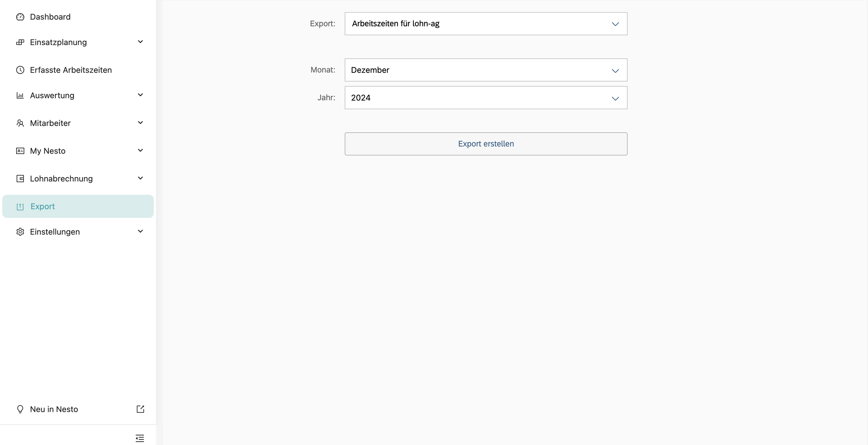This screenshot has width=868, height=445.
Task: Open the Export type dropdown
Action: (x=486, y=24)
